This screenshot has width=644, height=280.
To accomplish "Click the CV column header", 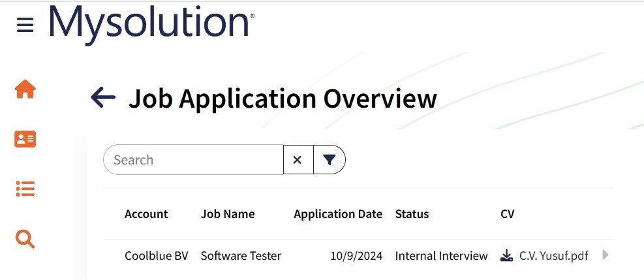I will point(507,214).
